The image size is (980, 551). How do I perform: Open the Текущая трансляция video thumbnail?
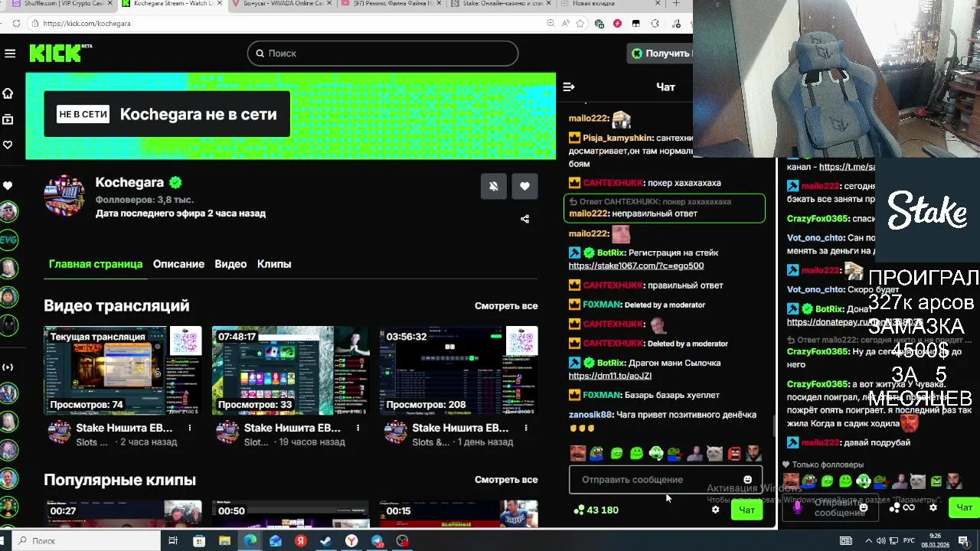(122, 370)
